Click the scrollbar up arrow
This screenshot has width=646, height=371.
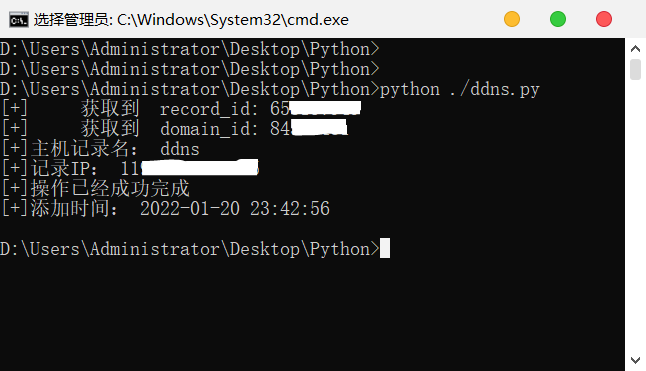click(635, 49)
